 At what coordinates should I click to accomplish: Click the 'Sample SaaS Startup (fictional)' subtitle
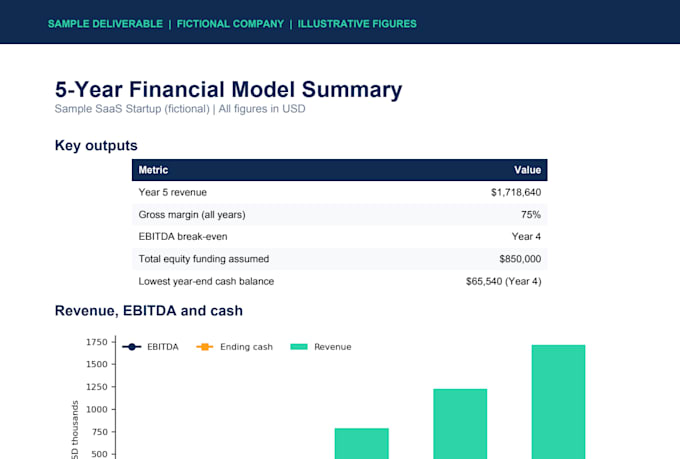click(x=132, y=108)
